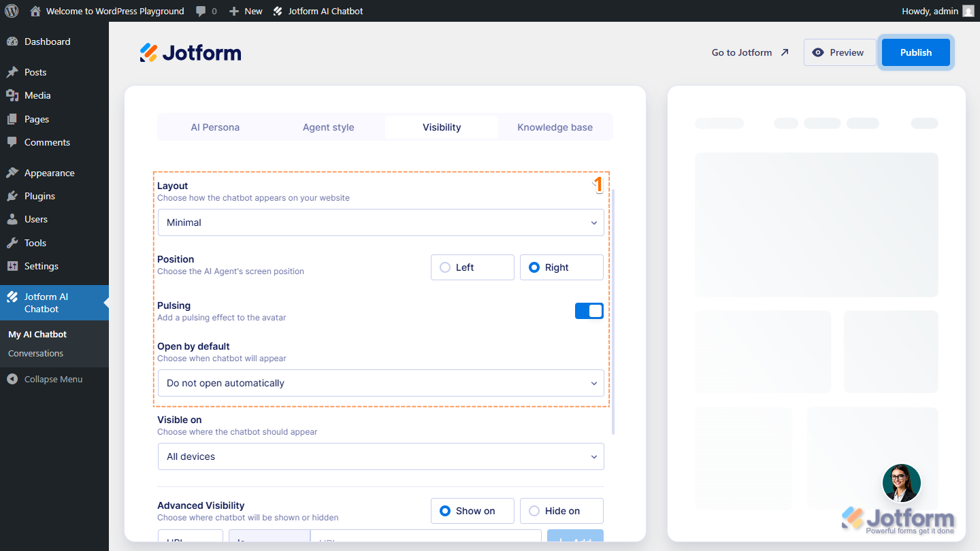Open the Appearance menu item
Image resolution: width=980 pixels, height=551 pixels.
(x=54, y=173)
